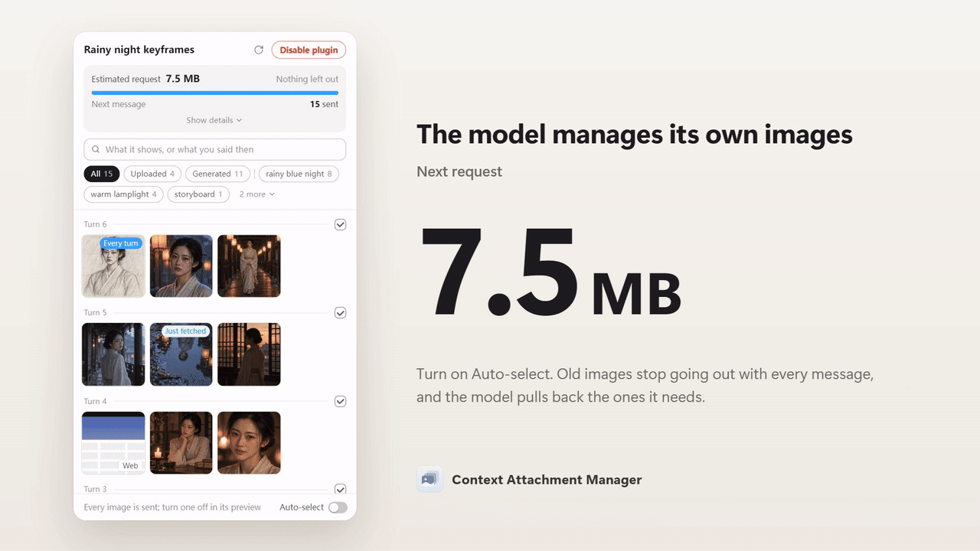Screen dimensions: 980x551
Task: Uncheck the Turn 6 checkbox
Action: (341, 224)
